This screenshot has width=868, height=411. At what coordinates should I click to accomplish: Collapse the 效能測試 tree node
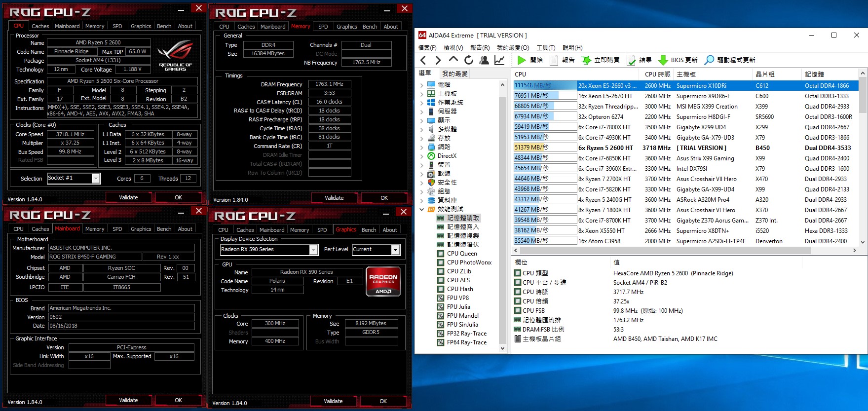pyautogui.click(x=421, y=209)
